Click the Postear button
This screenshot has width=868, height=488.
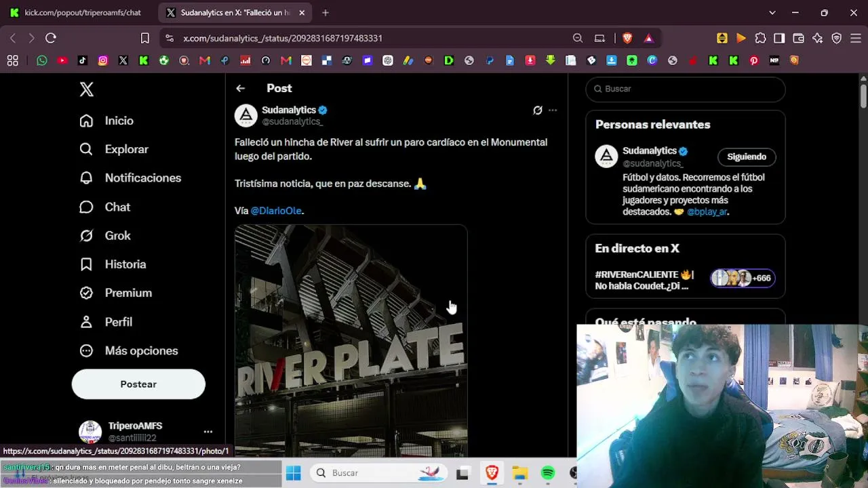point(138,384)
